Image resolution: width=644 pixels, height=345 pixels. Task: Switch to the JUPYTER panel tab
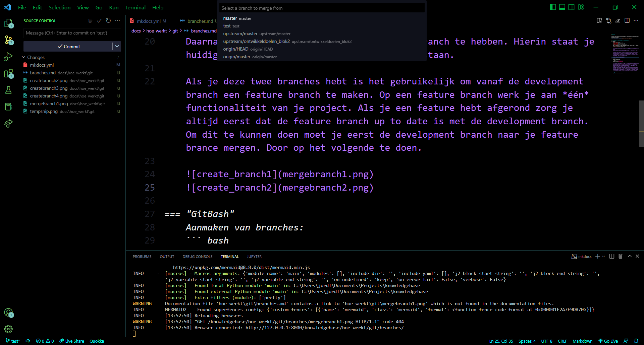click(254, 257)
